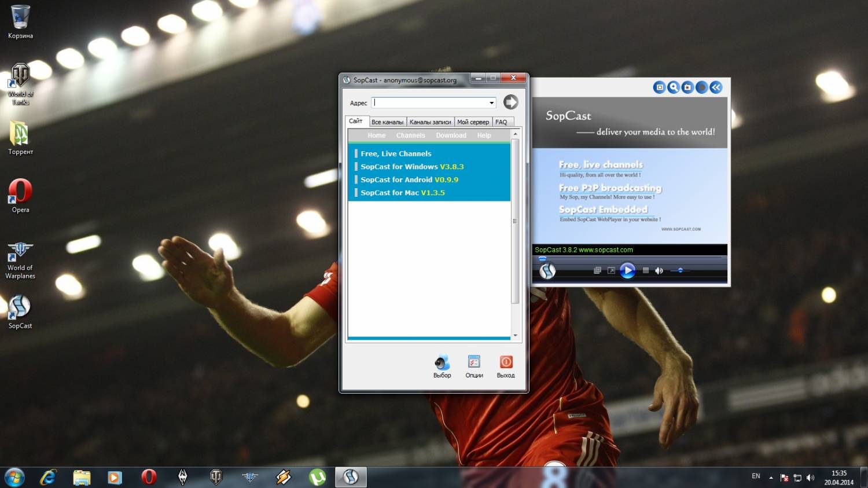Open SopCast for Mac V1.3.5 link

tap(403, 193)
